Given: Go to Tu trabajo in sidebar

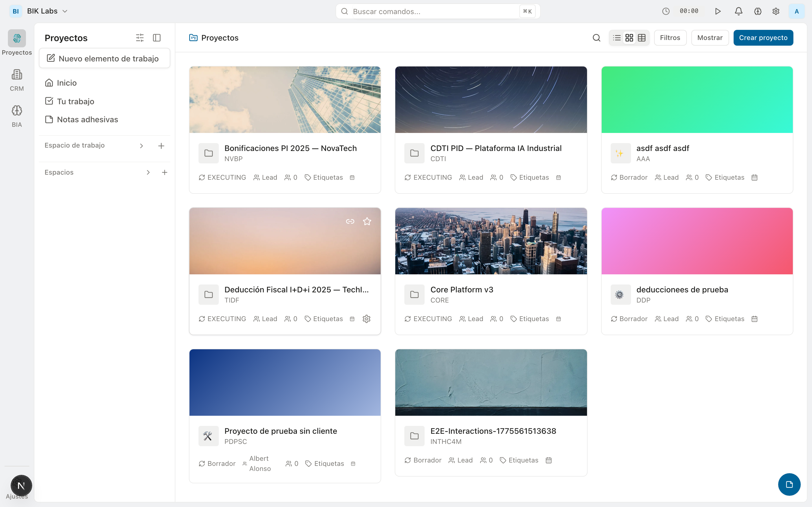Looking at the screenshot, I should coord(76,101).
